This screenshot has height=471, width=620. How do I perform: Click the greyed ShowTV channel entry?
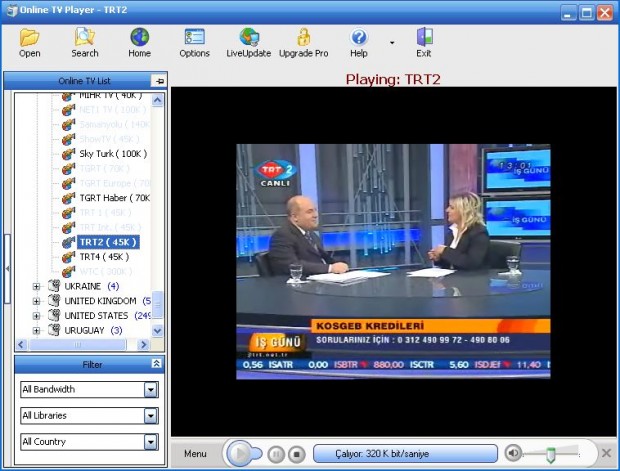[109, 139]
